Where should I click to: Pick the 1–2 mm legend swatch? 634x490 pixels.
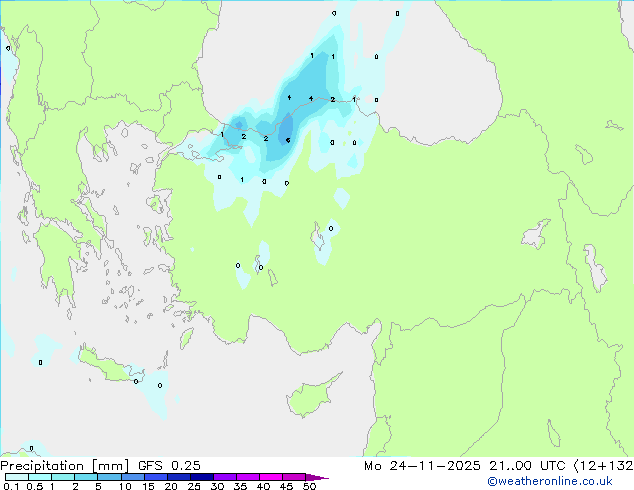click(x=63, y=477)
